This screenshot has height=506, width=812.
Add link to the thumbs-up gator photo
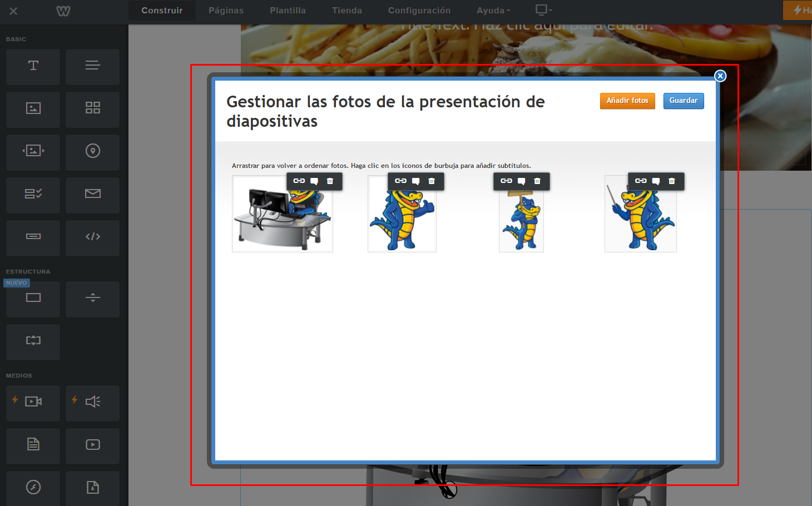pos(401,181)
